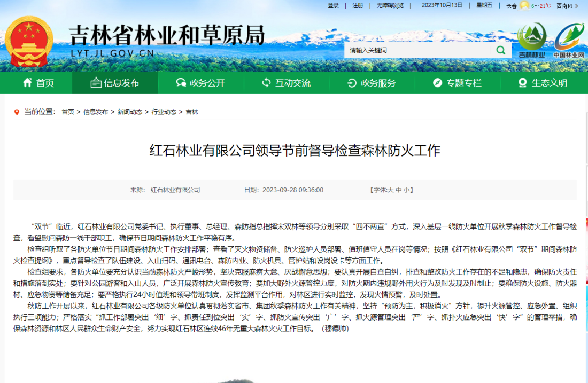Click the header date 2023年10月13日
This screenshot has width=588, height=383.
point(442,6)
